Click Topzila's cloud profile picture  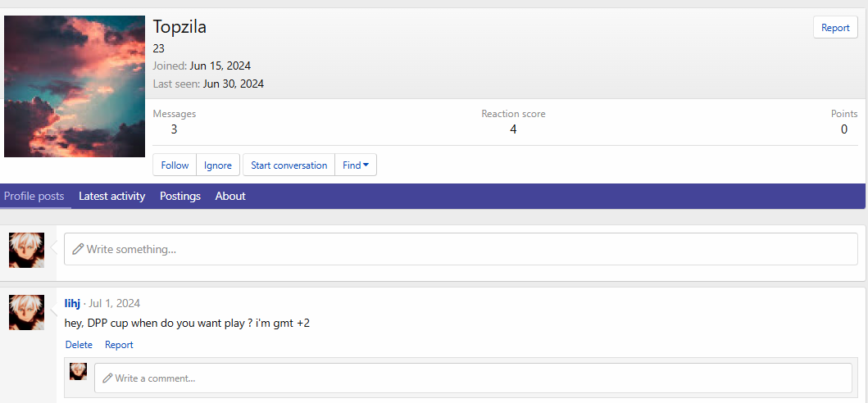75,86
